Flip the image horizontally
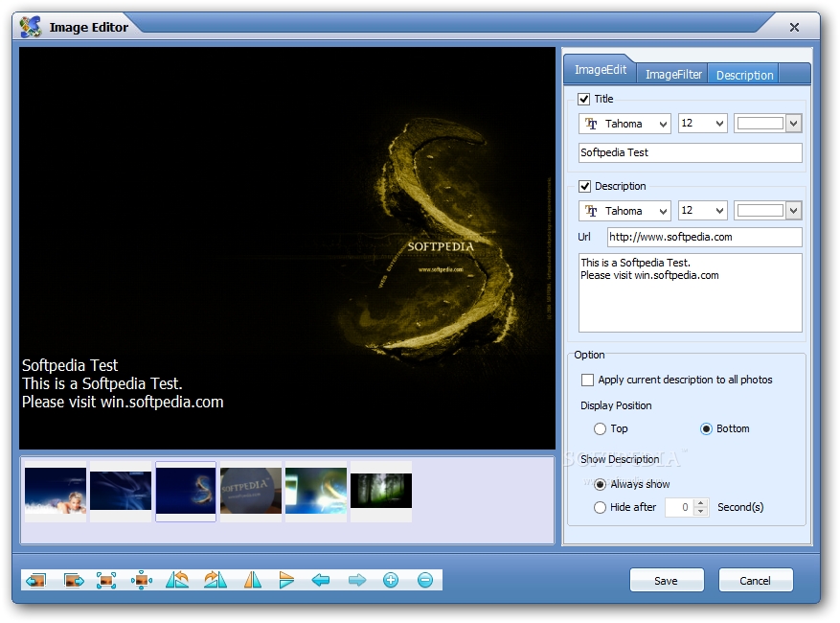The width and height of the screenshot is (840, 623). point(252,580)
